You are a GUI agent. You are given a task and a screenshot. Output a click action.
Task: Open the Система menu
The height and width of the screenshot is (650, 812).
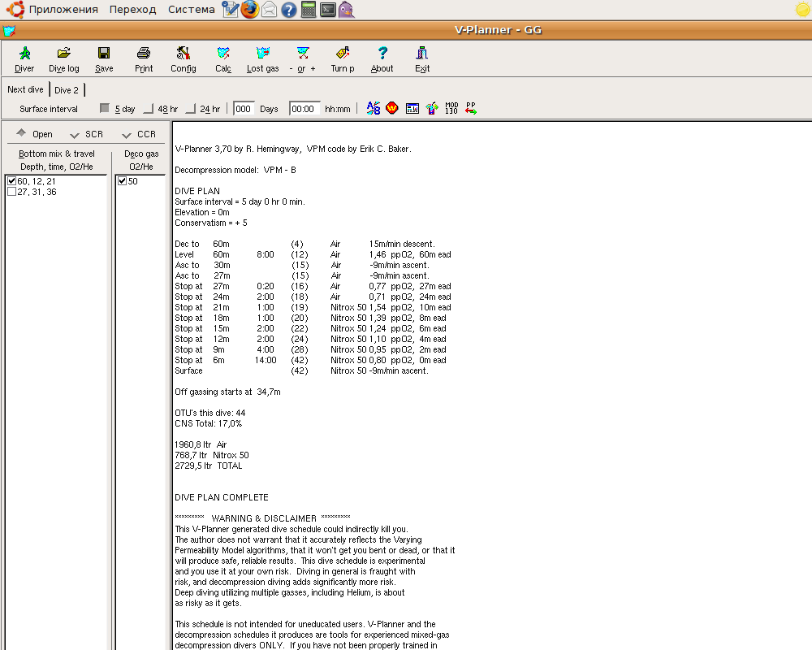(x=191, y=9)
